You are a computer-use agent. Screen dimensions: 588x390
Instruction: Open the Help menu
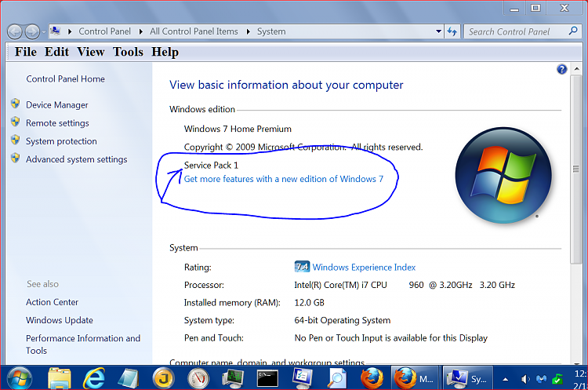165,52
